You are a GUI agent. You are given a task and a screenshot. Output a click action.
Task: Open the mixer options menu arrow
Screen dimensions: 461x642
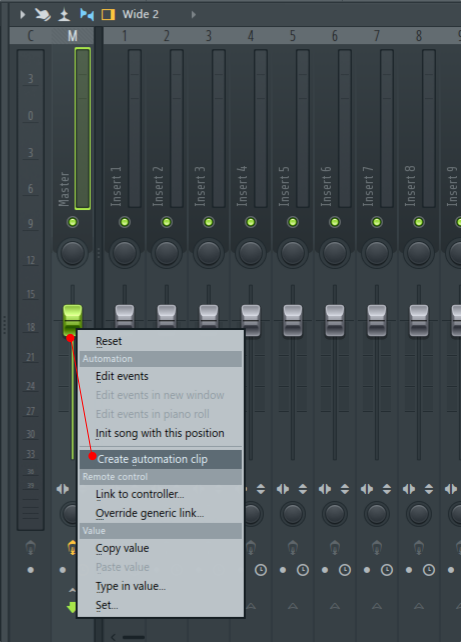(23, 15)
